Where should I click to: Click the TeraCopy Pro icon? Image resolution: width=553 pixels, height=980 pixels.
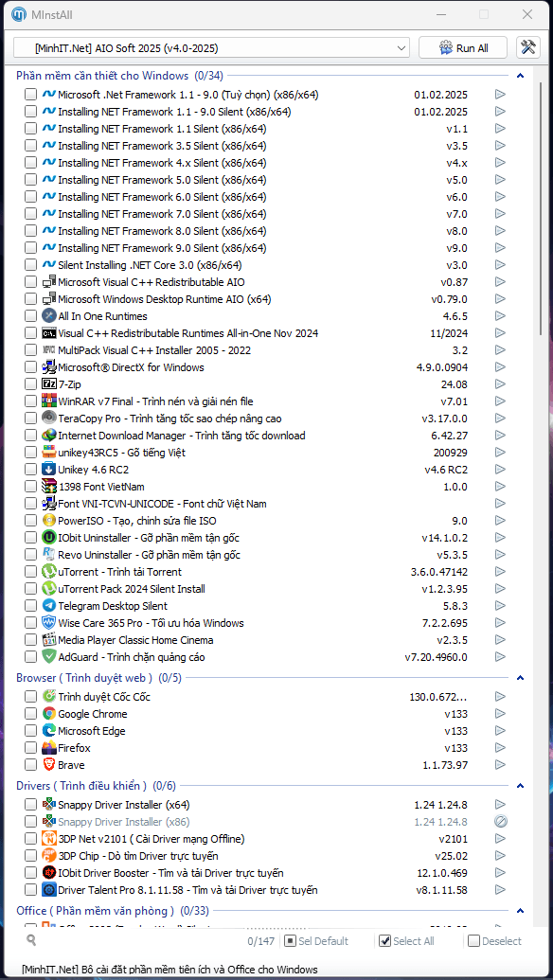[x=49, y=419]
